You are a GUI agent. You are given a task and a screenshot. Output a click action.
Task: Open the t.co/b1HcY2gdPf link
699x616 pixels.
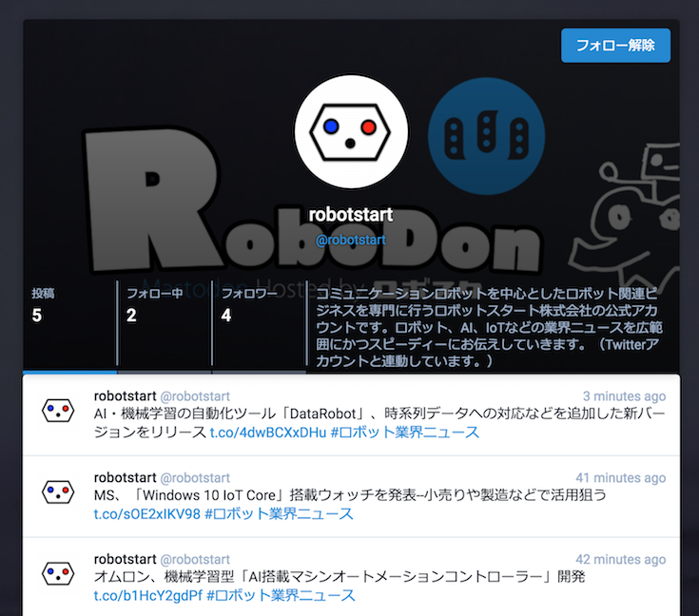click(147, 595)
